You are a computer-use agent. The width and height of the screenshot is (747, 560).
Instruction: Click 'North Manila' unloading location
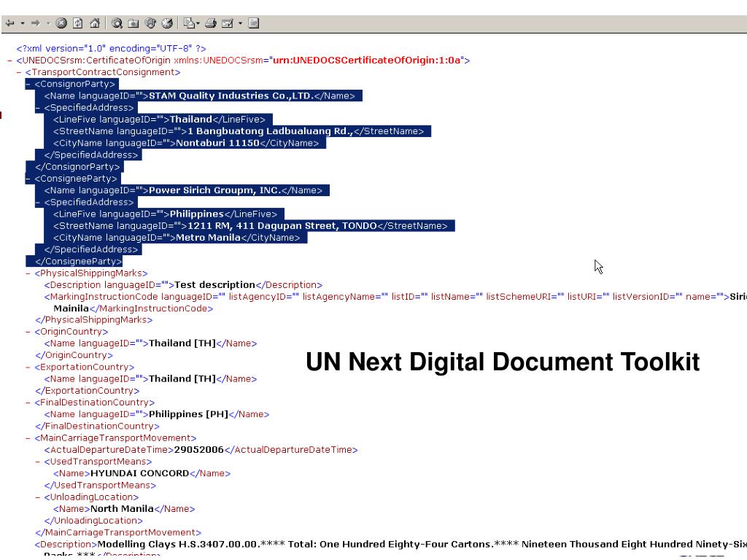123,509
